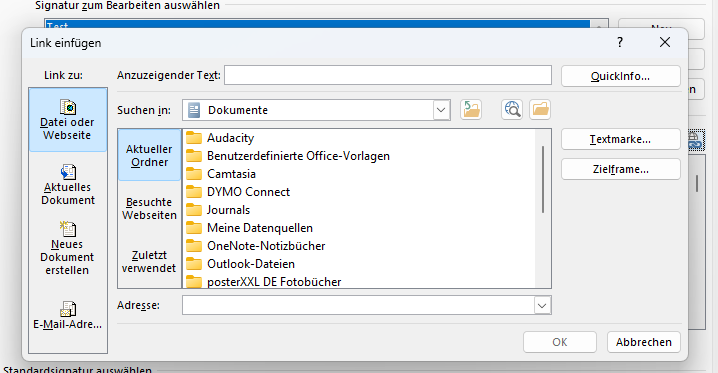718x373 pixels.
Task: Confirm with the OK button
Action: click(560, 342)
